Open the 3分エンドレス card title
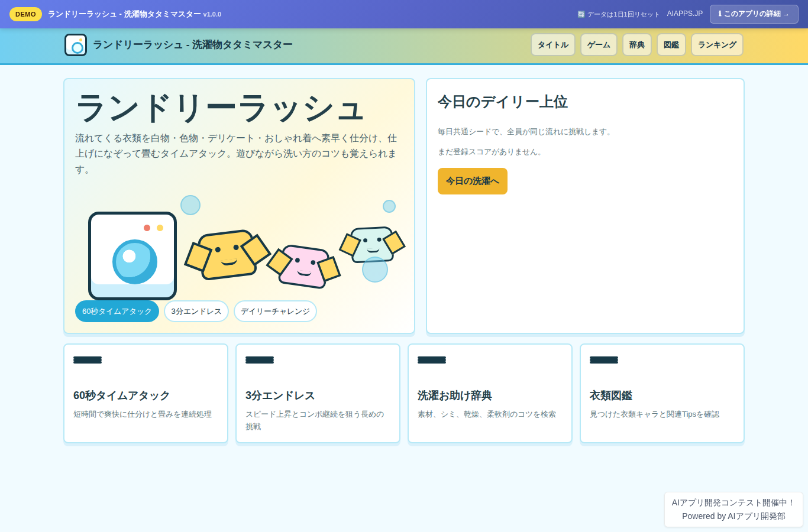808x532 pixels. [280, 395]
